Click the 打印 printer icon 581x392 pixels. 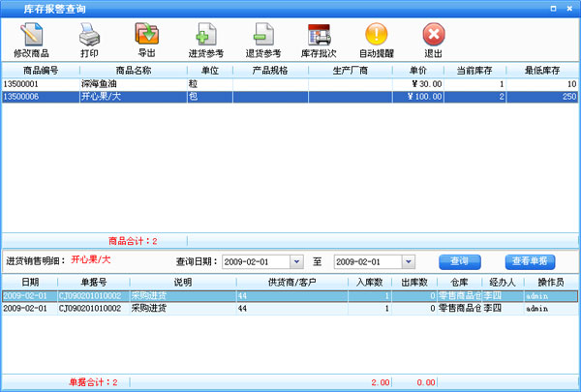[89, 37]
